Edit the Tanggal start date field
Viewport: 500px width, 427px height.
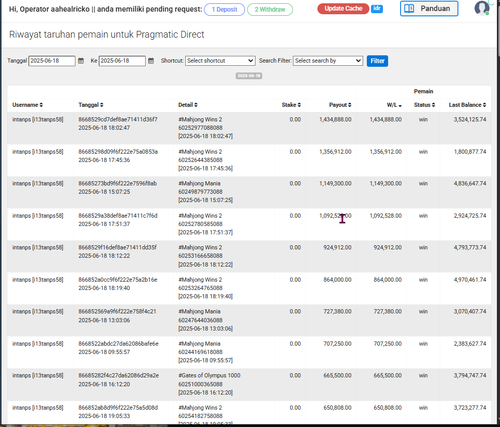click(x=52, y=61)
